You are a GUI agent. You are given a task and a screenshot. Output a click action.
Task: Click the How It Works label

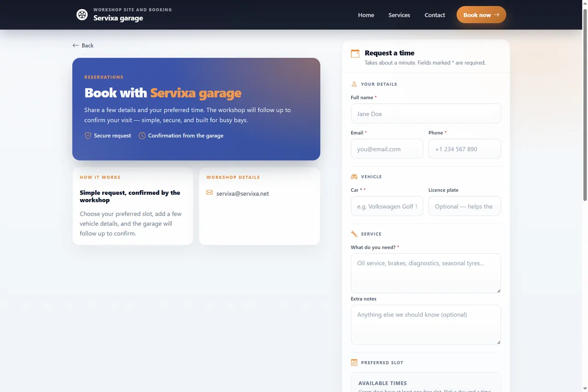(x=100, y=177)
